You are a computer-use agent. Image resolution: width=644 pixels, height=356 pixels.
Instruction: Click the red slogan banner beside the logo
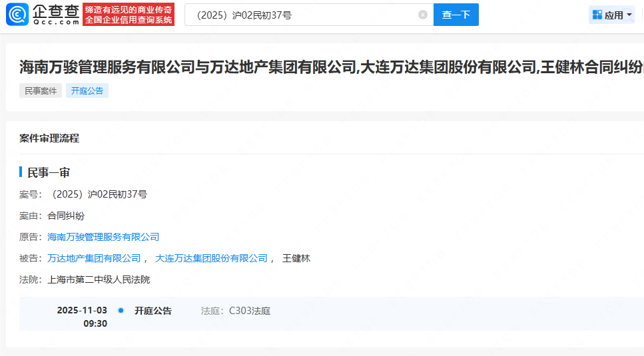click(x=129, y=15)
